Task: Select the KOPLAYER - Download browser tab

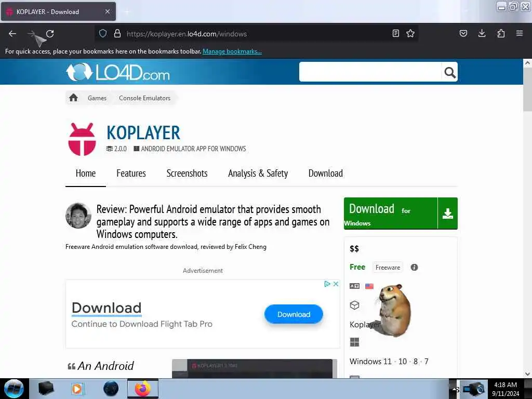Action: (58, 11)
